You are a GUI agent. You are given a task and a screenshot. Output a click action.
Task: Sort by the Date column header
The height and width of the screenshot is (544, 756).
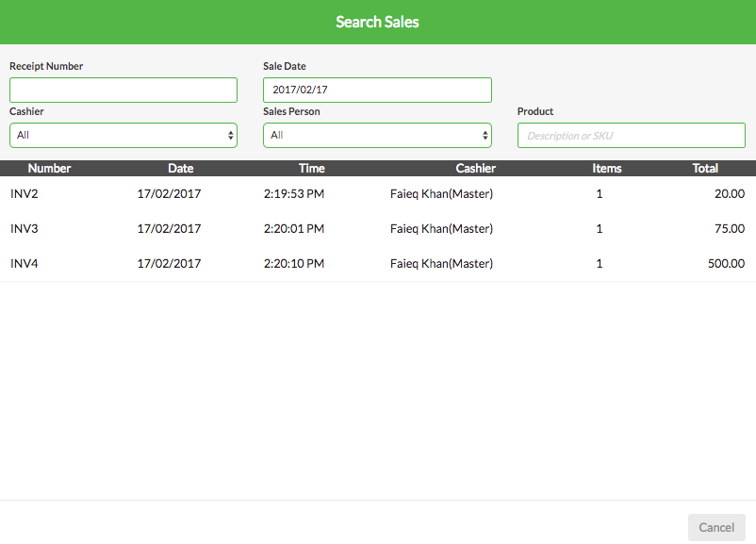(181, 169)
